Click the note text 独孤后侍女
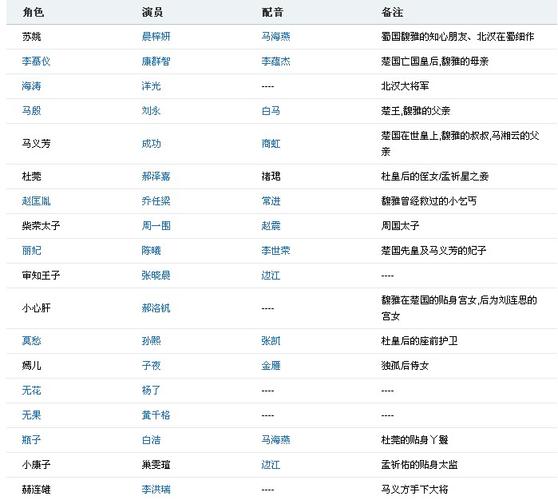 pos(405,365)
